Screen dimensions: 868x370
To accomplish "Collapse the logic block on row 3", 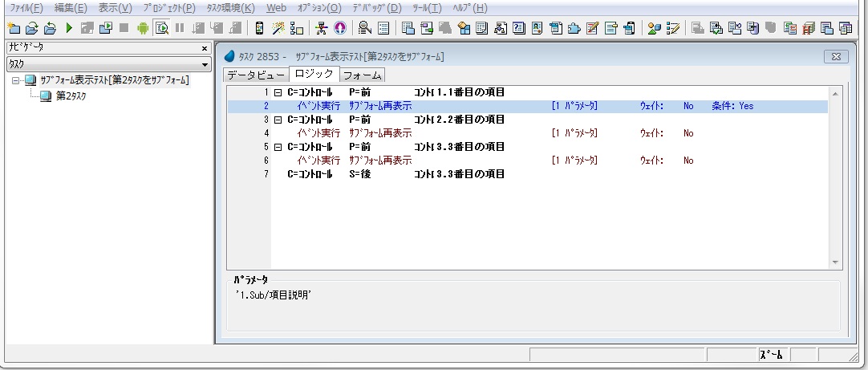I will (278, 120).
